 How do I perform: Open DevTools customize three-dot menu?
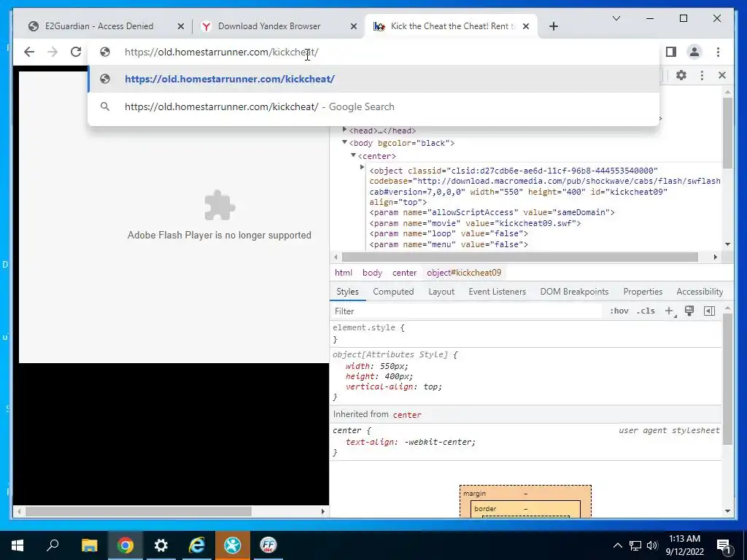(702, 75)
